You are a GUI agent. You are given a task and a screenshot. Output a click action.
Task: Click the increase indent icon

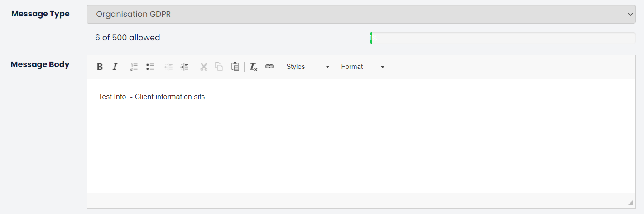(x=184, y=67)
